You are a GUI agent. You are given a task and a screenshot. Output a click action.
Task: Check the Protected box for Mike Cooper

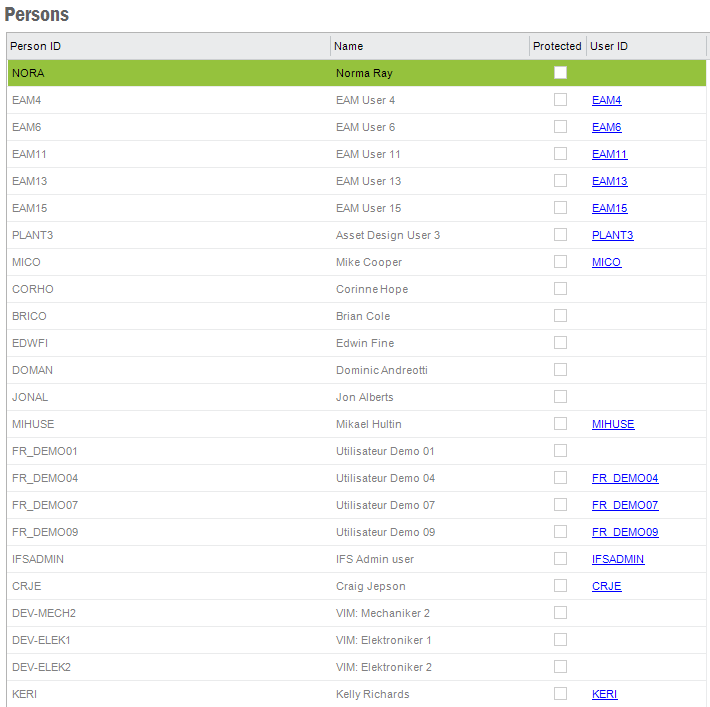pos(560,262)
